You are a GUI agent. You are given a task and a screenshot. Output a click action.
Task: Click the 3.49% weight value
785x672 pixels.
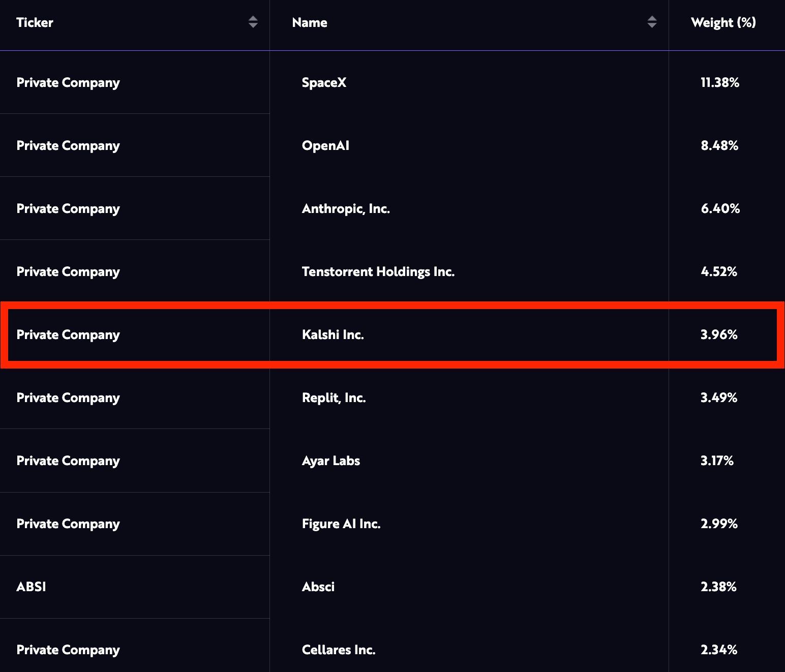click(719, 398)
